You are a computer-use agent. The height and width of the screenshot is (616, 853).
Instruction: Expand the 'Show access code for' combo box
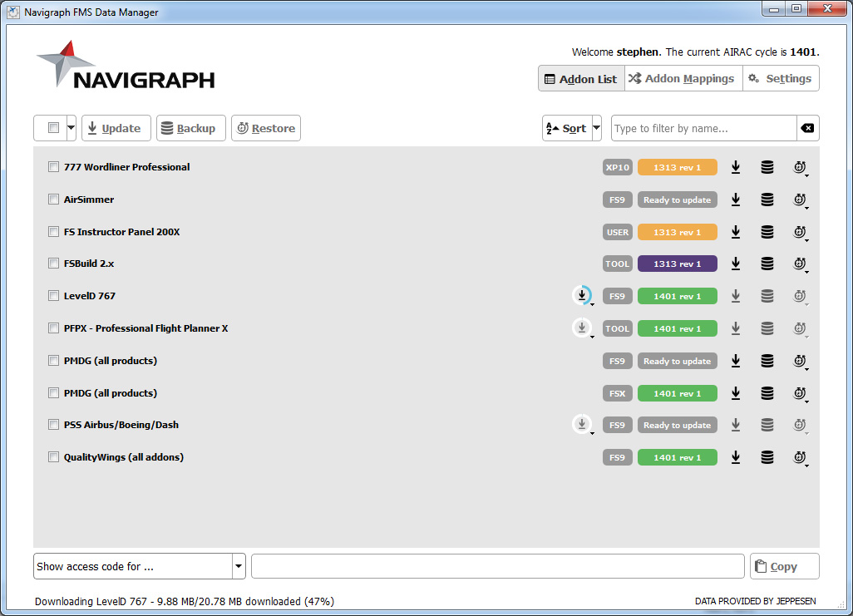coord(239,566)
